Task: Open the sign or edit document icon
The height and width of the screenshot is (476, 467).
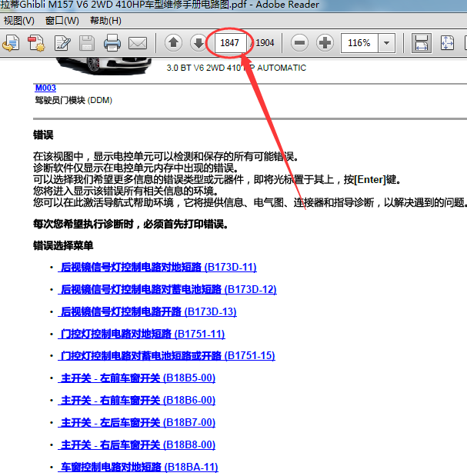Action: [x=62, y=43]
